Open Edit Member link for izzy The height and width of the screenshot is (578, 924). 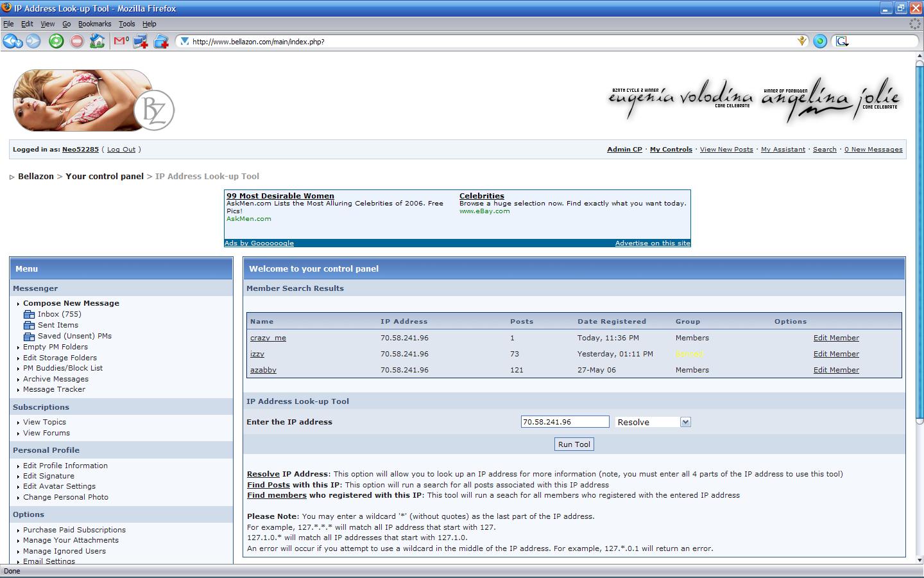836,354
